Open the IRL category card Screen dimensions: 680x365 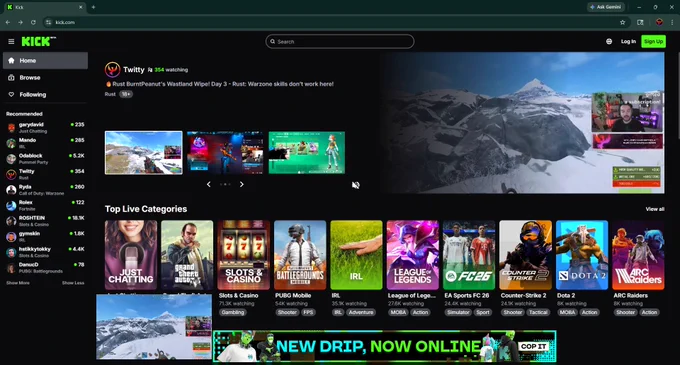click(x=356, y=255)
